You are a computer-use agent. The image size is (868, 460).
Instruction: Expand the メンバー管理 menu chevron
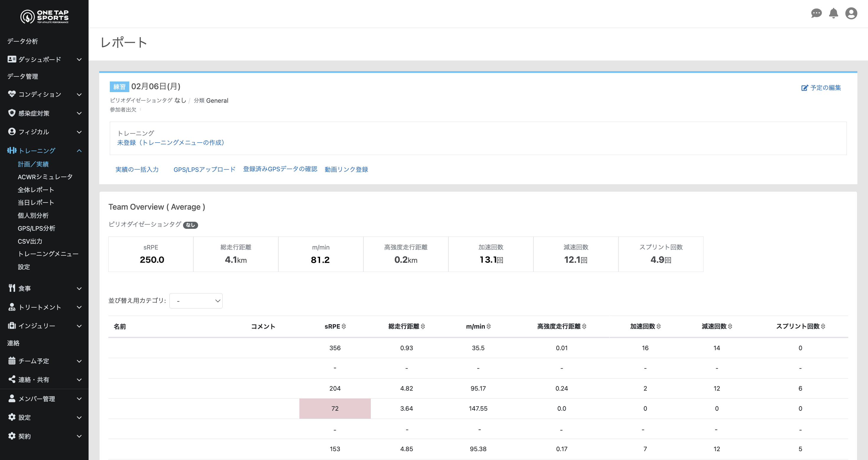[79, 399]
